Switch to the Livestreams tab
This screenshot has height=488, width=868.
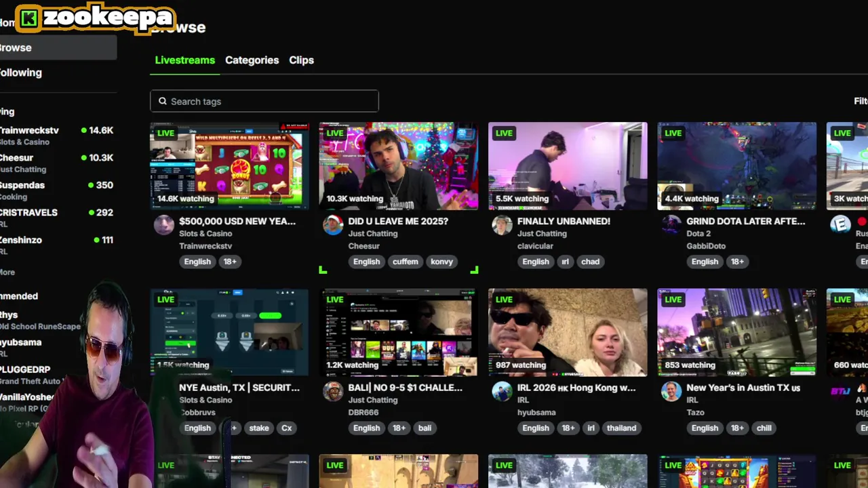click(x=184, y=60)
